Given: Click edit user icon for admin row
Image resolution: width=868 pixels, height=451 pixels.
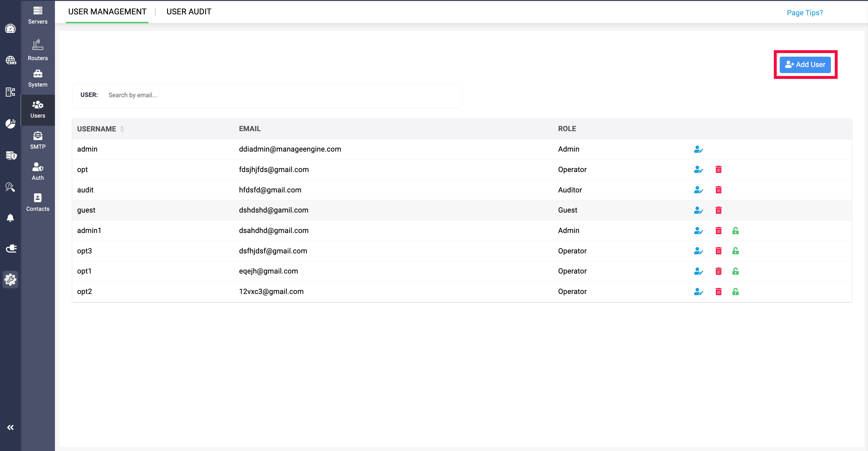Looking at the screenshot, I should tap(698, 149).
